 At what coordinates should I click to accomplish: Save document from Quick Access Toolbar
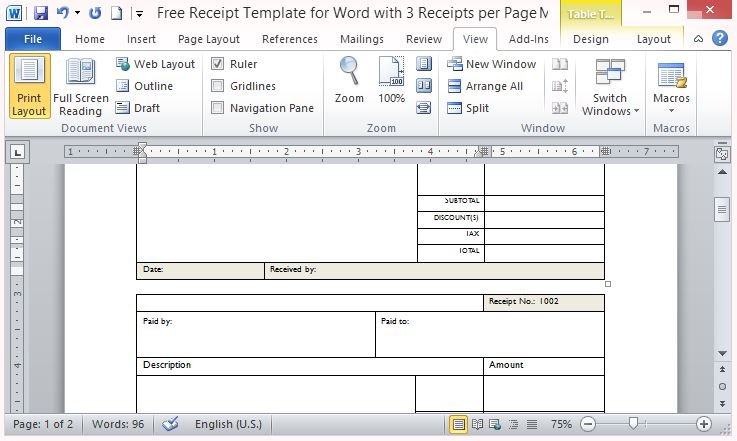pyautogui.click(x=40, y=13)
